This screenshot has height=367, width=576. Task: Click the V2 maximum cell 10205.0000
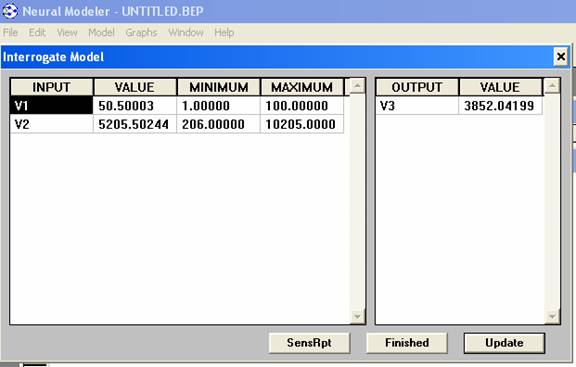coord(302,124)
